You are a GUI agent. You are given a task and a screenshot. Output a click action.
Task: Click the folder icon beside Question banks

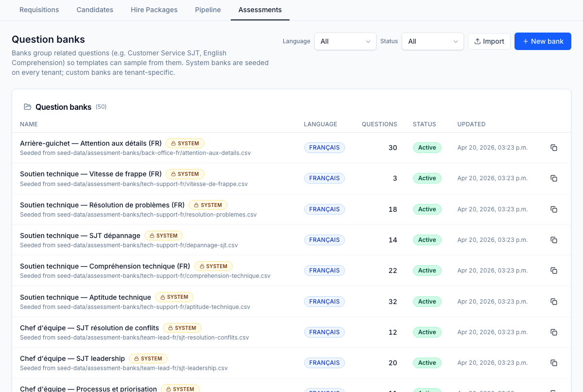pyautogui.click(x=28, y=107)
